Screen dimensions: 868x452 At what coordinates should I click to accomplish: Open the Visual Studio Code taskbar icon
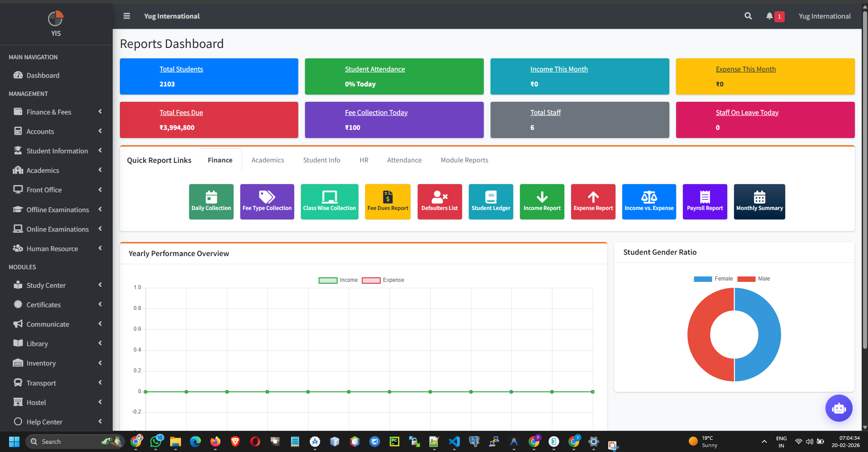coord(454,442)
